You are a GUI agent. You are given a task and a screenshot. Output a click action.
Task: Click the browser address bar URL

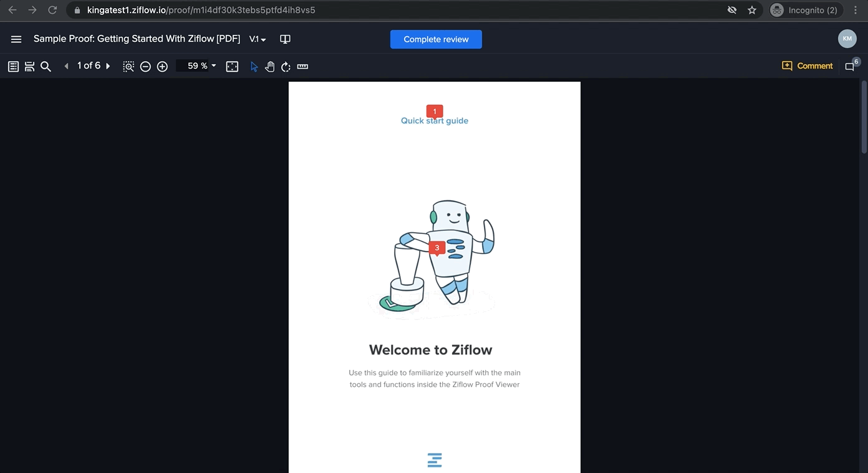201,10
